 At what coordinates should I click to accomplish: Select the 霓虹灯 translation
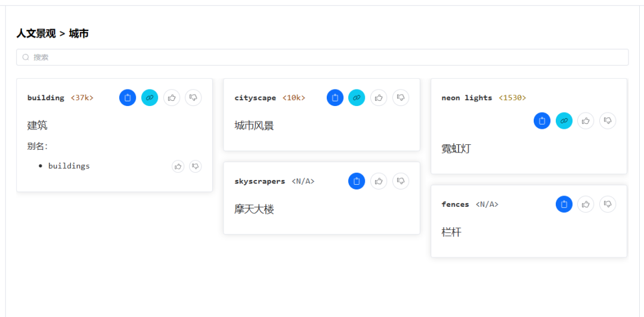(x=456, y=148)
